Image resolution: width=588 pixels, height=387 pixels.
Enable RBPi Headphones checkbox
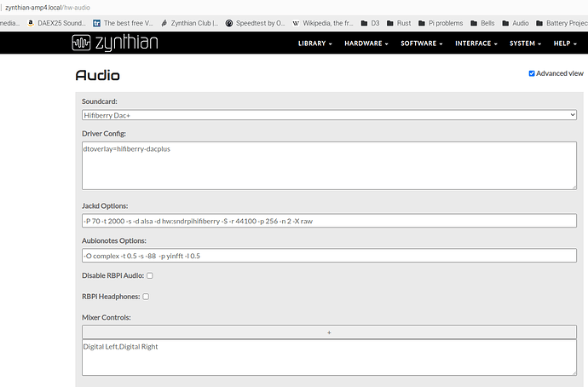[146, 297]
